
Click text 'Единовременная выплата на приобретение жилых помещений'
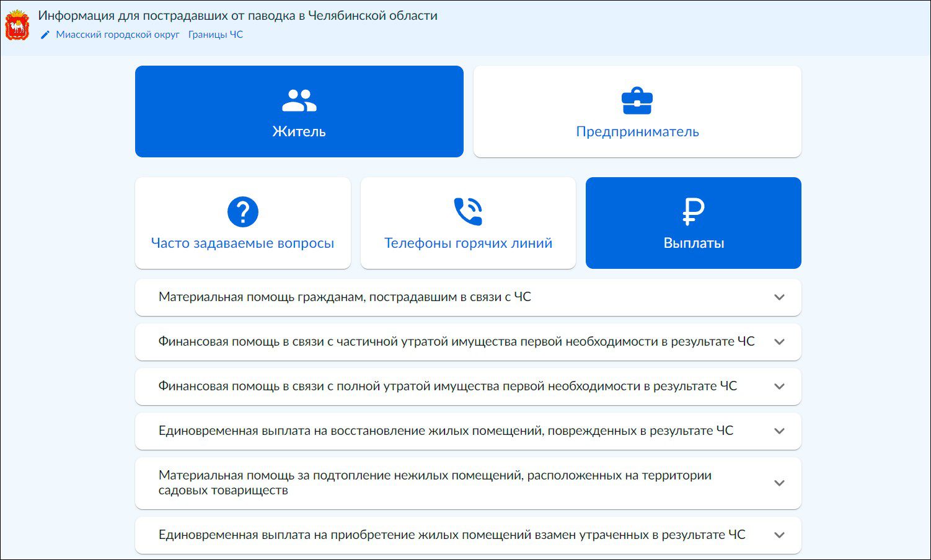[452, 535]
